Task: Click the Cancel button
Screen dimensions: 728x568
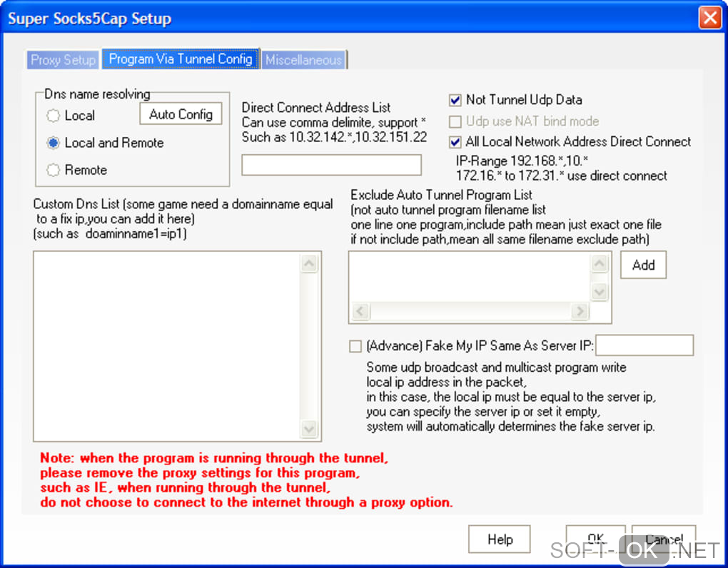Action: 664,539
